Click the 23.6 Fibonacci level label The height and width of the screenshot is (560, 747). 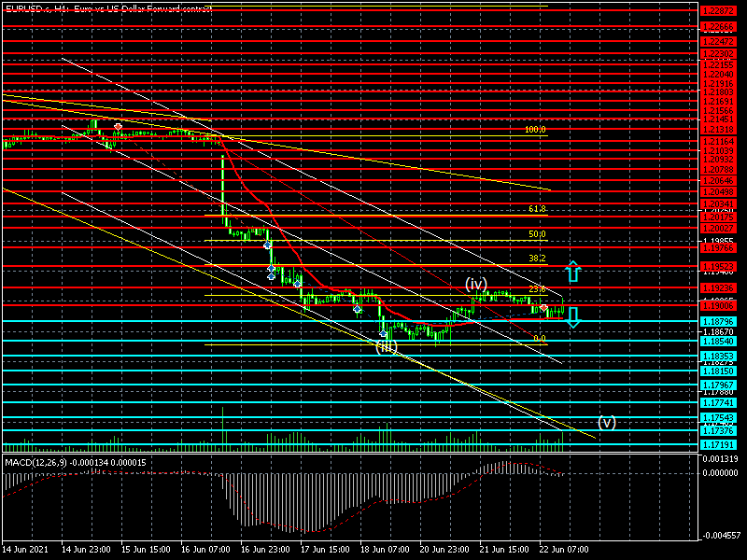point(538,289)
